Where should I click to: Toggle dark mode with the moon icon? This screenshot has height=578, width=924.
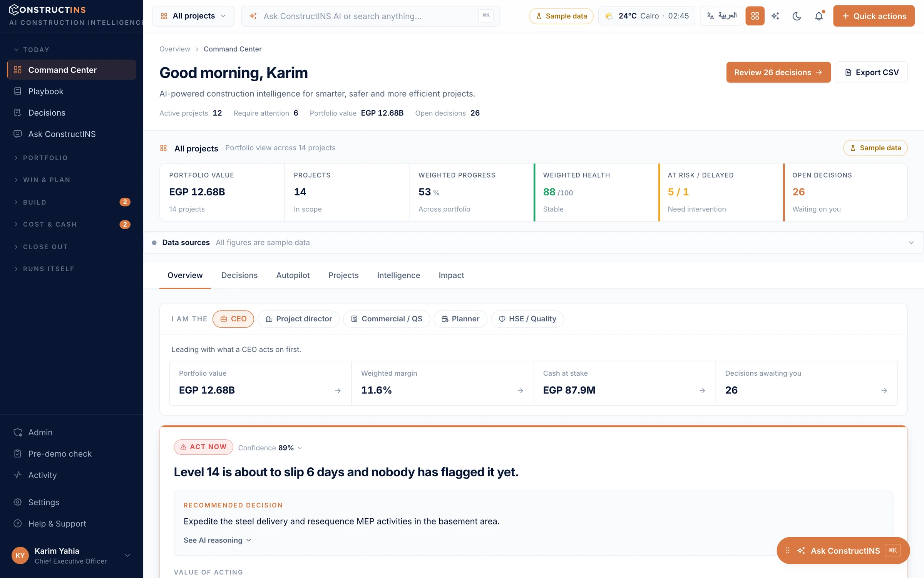(797, 16)
